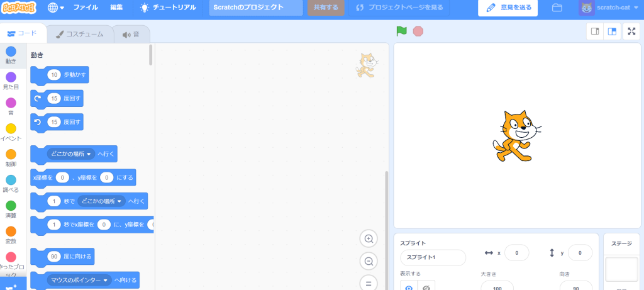This screenshot has width=644, height=290.
Task: Click the ステージ panel label
Action: coord(622,243)
